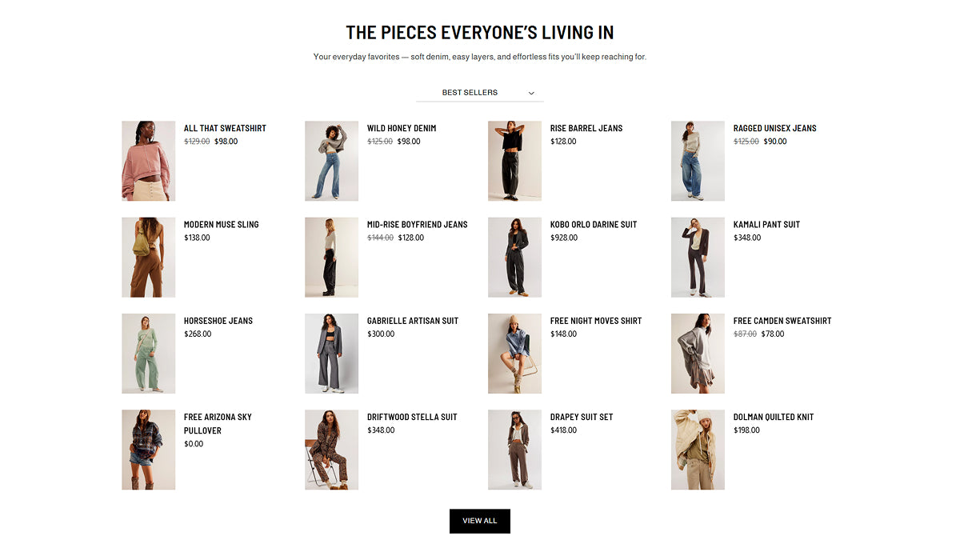Viewport: 960px width, 560px height.
Task: Open the DRIFTWOOD STELLA SUIT image
Action: click(x=331, y=450)
